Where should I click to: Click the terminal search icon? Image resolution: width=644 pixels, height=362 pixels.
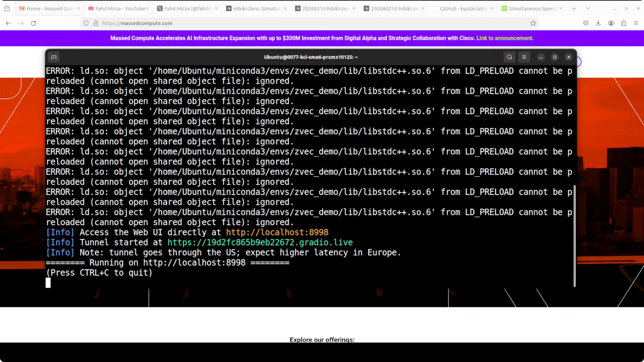click(x=509, y=57)
